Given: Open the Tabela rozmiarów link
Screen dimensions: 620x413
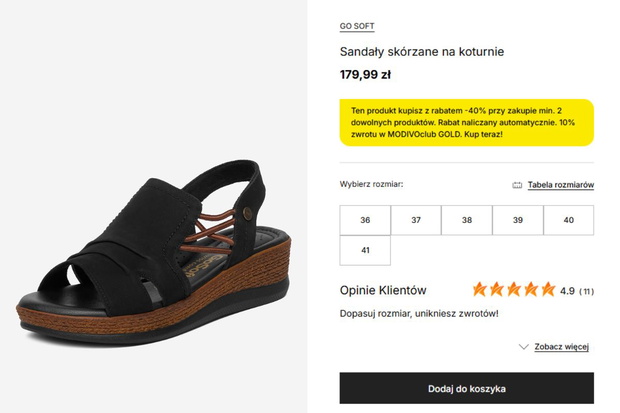Looking at the screenshot, I should pyautogui.click(x=561, y=185).
